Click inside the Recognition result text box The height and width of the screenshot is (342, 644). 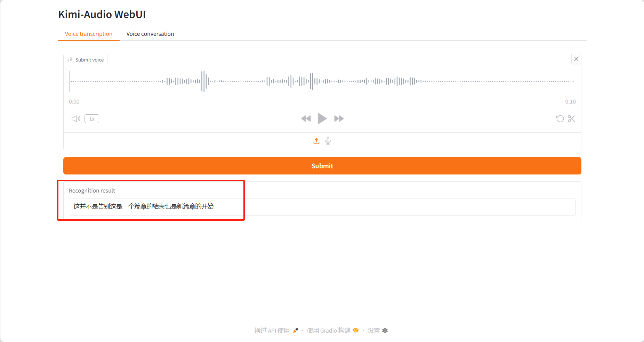coord(322,206)
